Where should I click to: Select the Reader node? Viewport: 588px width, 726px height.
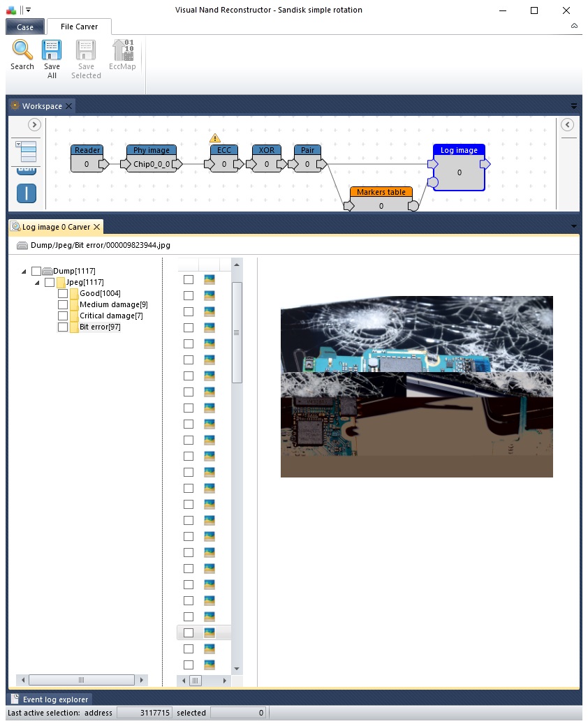coord(87,158)
